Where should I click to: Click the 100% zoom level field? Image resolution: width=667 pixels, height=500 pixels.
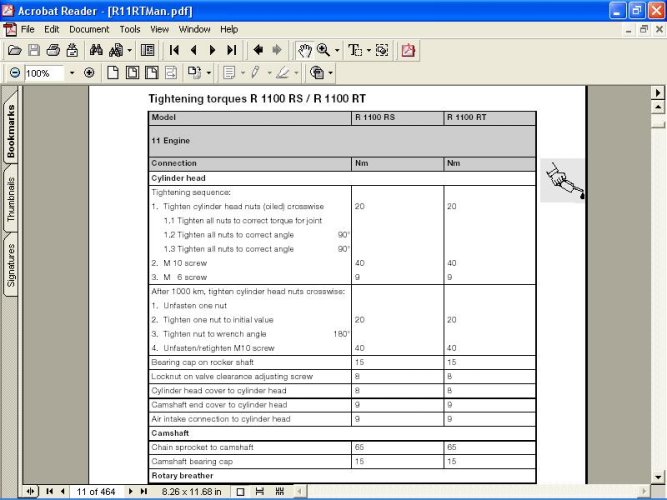44,73
